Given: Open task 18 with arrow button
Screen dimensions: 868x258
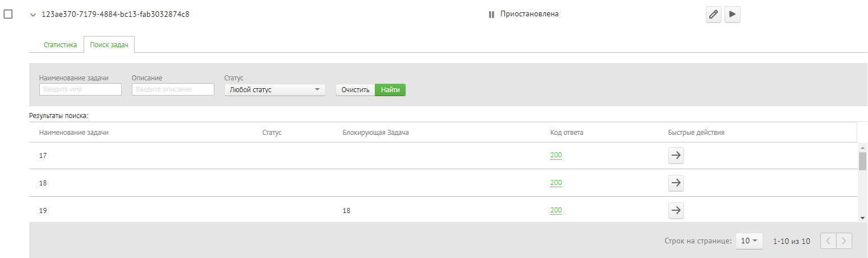Looking at the screenshot, I should coord(676,183).
